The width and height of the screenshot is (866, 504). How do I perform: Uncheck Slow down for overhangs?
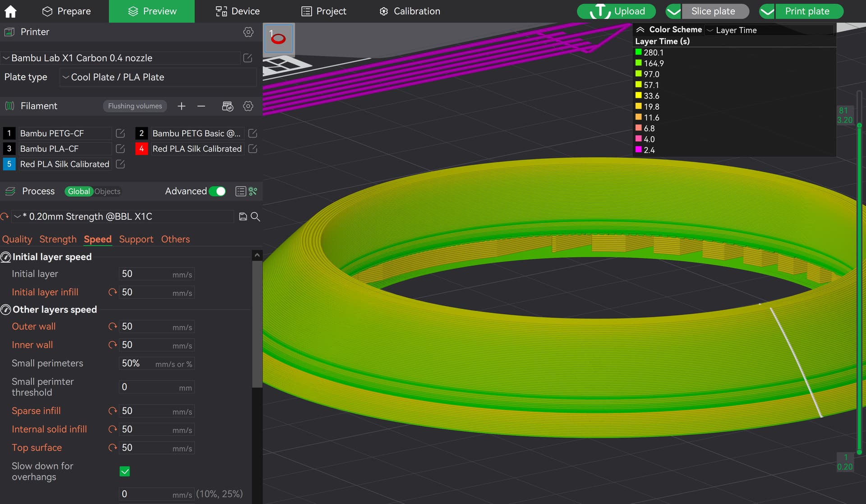point(125,472)
